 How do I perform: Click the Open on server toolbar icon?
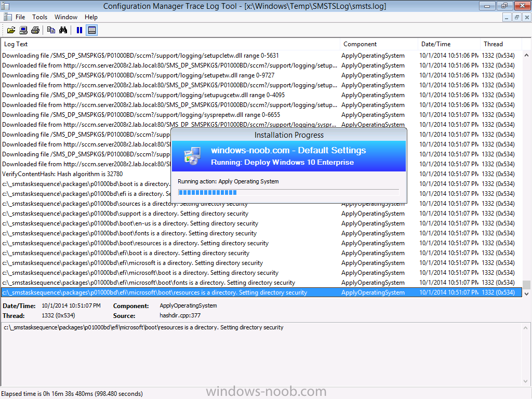pyautogui.click(x=23, y=30)
